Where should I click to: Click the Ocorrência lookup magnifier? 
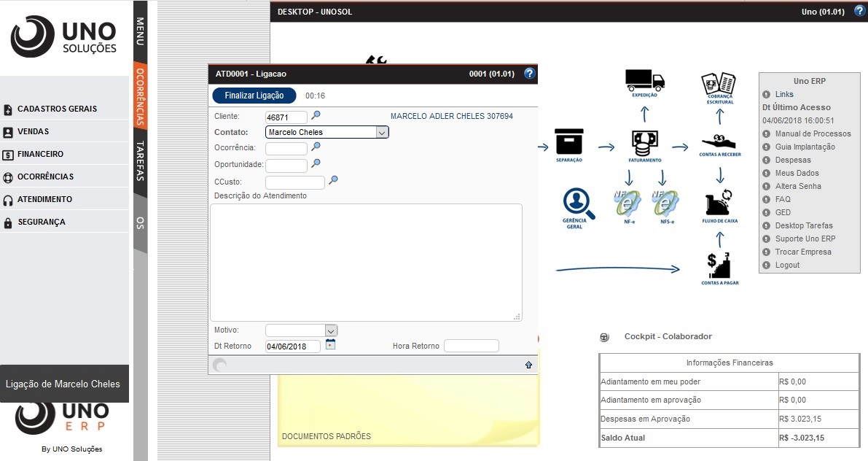pyautogui.click(x=316, y=147)
